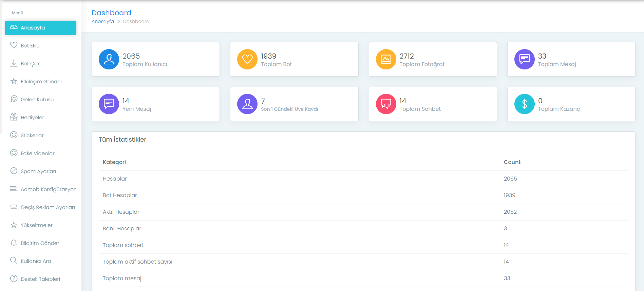The height and width of the screenshot is (291, 644).
Task: Click the Banlı Hesaplar table row
Action: [363, 229]
